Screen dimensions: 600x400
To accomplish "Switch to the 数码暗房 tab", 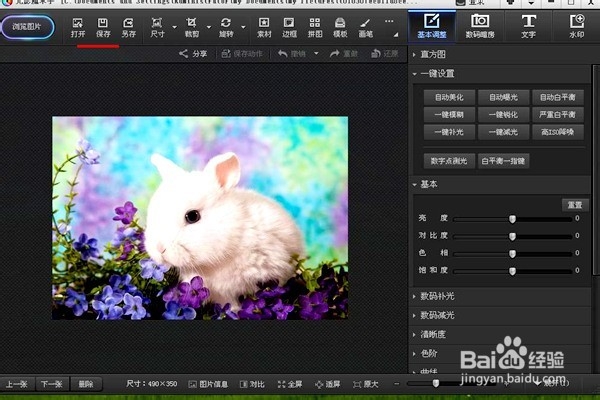I will [480, 26].
